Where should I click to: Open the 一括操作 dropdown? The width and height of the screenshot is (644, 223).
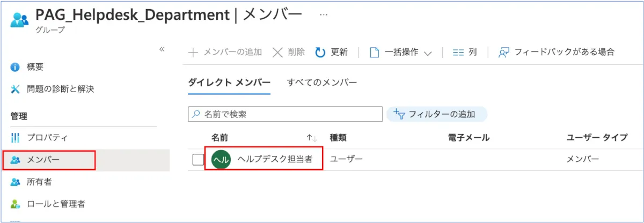(401, 52)
